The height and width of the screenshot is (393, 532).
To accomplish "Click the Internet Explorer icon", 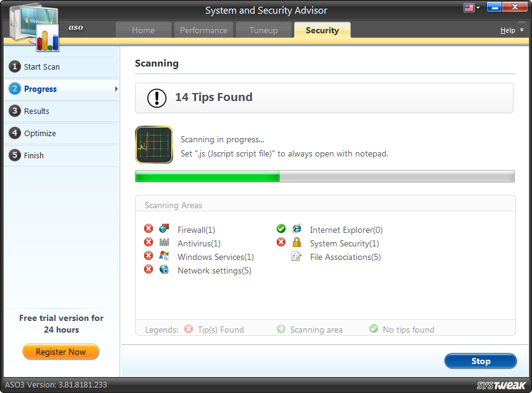I will (x=297, y=229).
